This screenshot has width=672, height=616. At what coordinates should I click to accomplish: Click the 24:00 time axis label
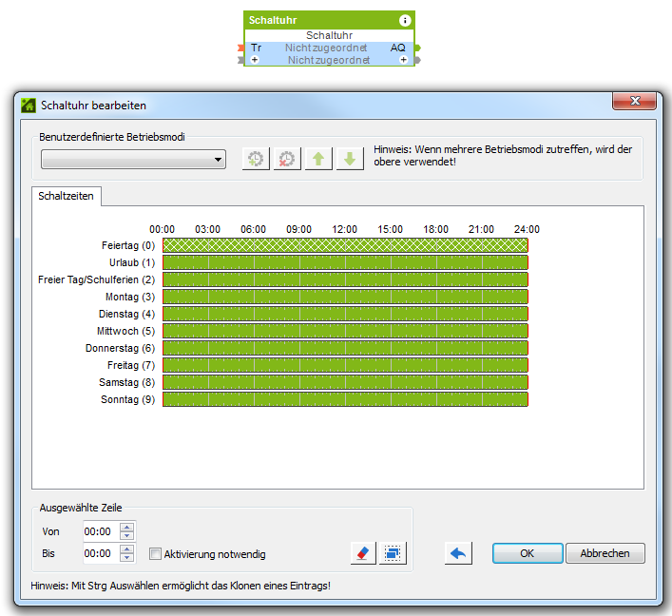pos(527,229)
